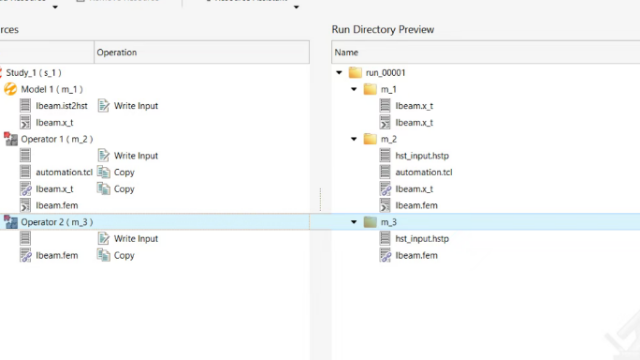
Task: Click linked Ibeam.fem icon in m_3 folder
Action: click(385, 255)
